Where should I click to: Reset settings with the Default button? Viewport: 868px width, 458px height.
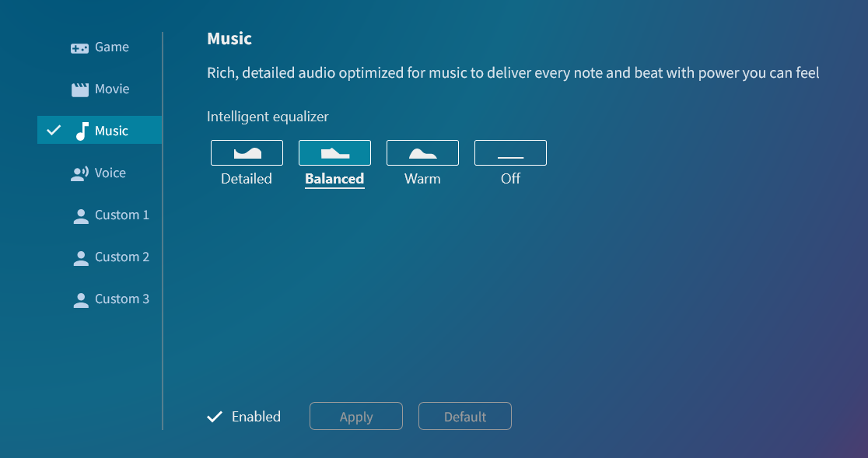[465, 416]
